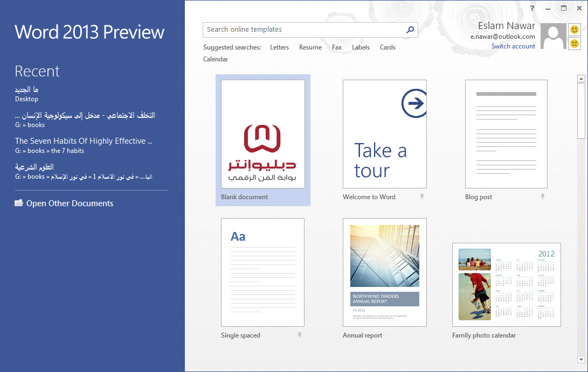Choose the Family photo calendar template
This screenshot has width=588, height=372.
[507, 285]
